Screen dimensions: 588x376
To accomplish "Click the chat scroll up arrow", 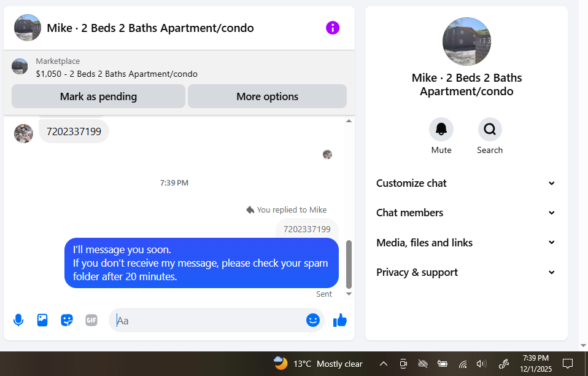I will [x=349, y=121].
